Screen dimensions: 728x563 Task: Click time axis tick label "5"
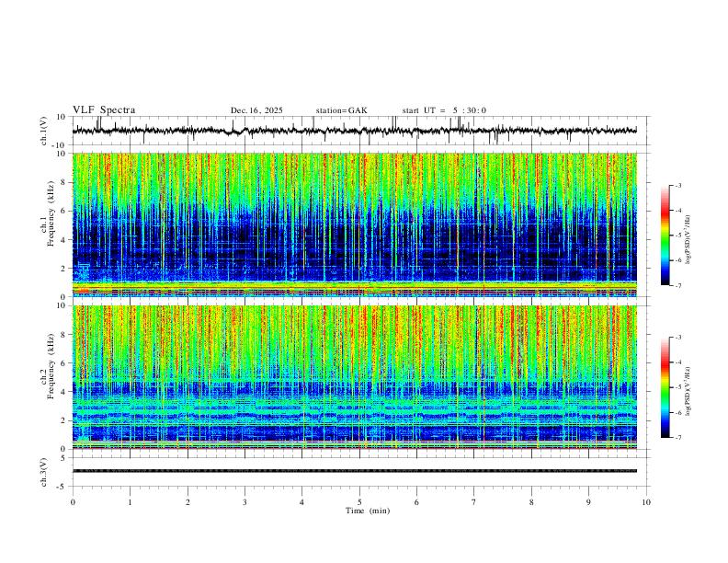[359, 502]
